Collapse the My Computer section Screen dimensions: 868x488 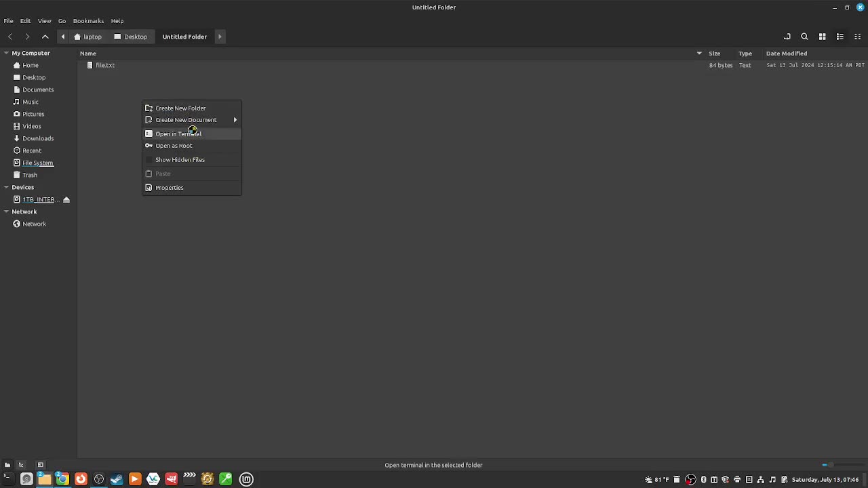[6, 54]
